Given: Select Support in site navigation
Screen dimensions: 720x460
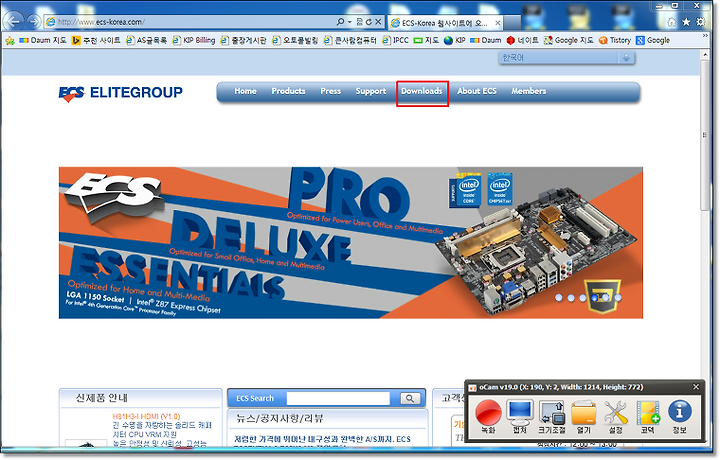Looking at the screenshot, I should pyautogui.click(x=371, y=91).
